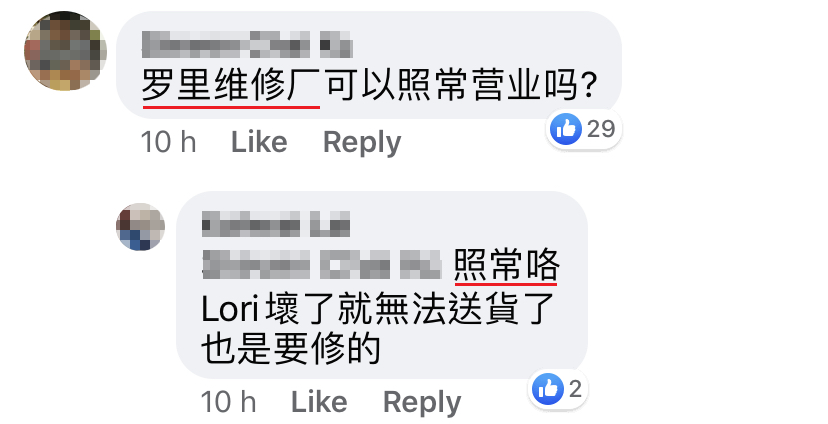This screenshot has width=828, height=424.
Task: Click the text 可以照常营业吗?
Action: (x=462, y=86)
